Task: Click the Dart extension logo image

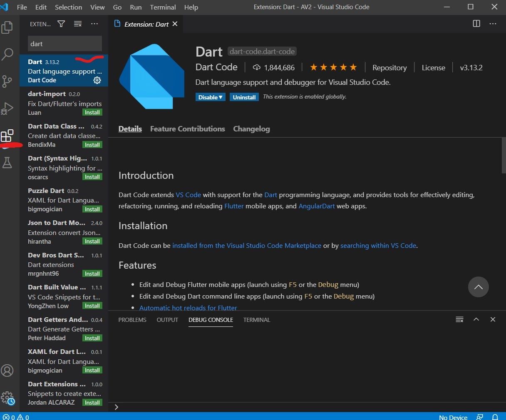Action: point(152,77)
